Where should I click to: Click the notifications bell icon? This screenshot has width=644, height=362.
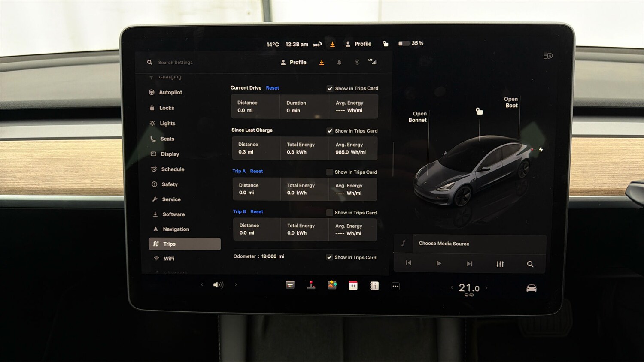coord(339,62)
